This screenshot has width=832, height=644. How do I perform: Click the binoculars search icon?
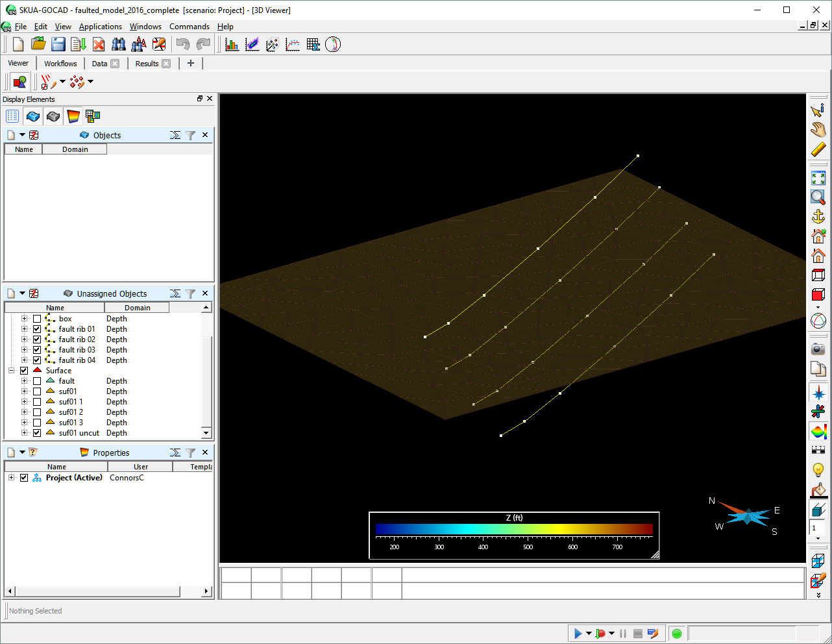pos(119,44)
